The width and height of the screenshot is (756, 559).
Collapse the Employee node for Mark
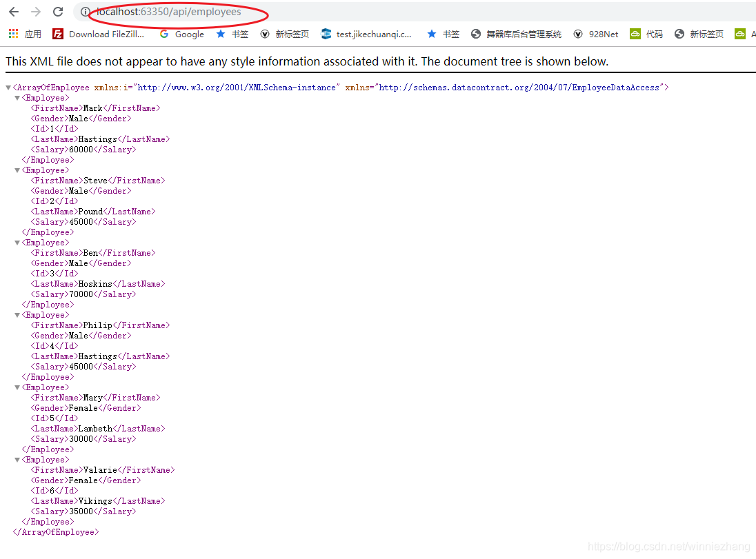coord(17,98)
